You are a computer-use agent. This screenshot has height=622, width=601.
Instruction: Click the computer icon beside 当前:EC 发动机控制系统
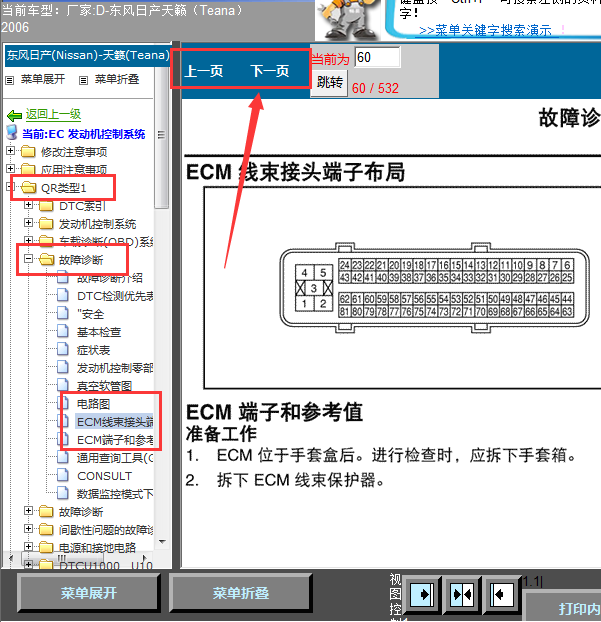(12, 133)
